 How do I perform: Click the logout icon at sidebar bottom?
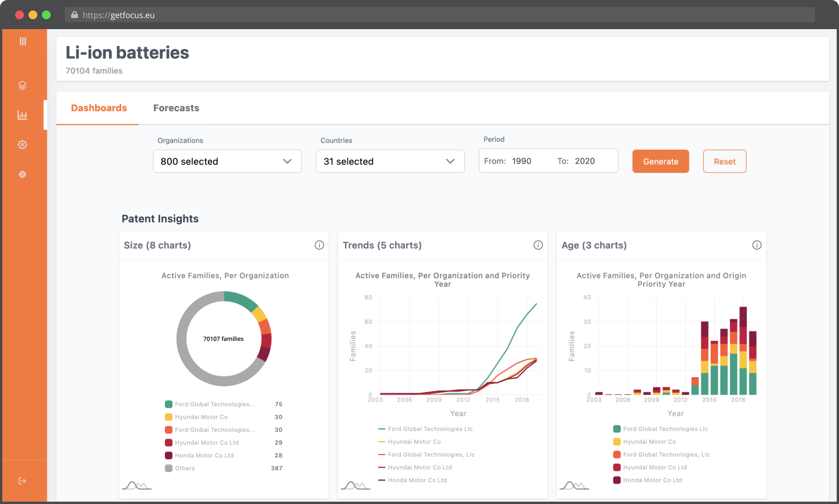pyautogui.click(x=22, y=481)
